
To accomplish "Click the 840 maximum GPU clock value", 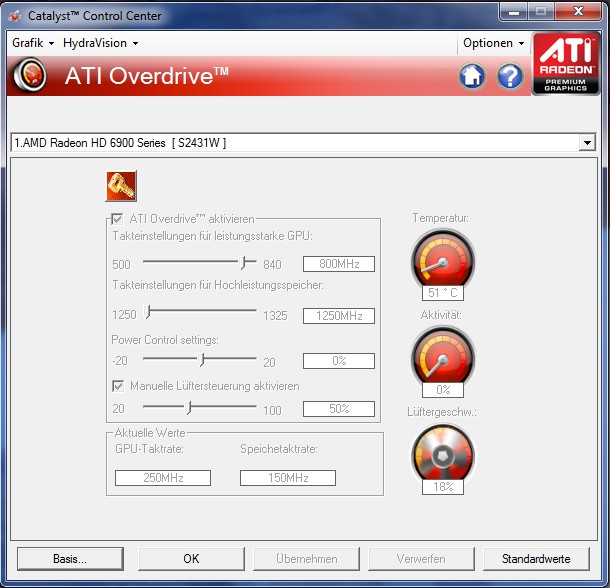I will click(x=272, y=265).
